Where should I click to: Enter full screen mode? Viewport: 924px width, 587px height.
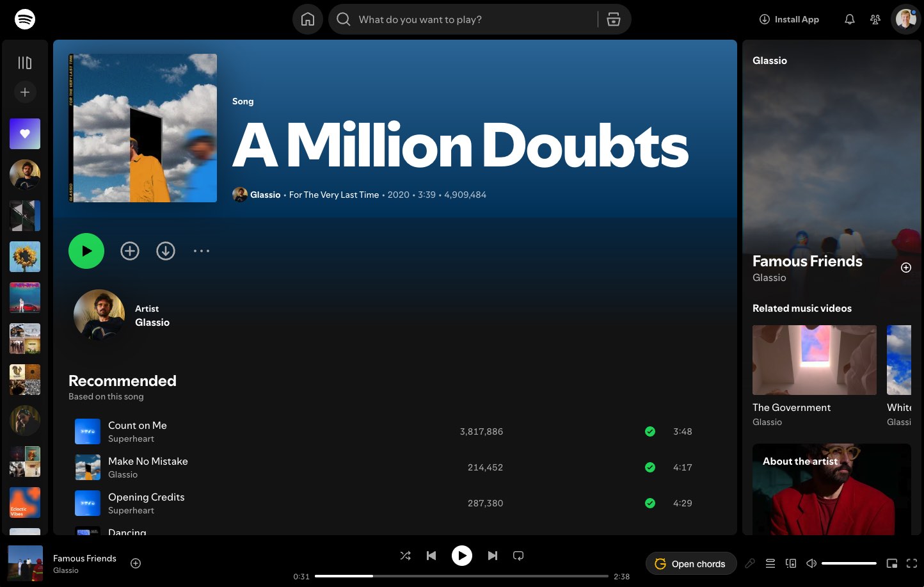912,563
